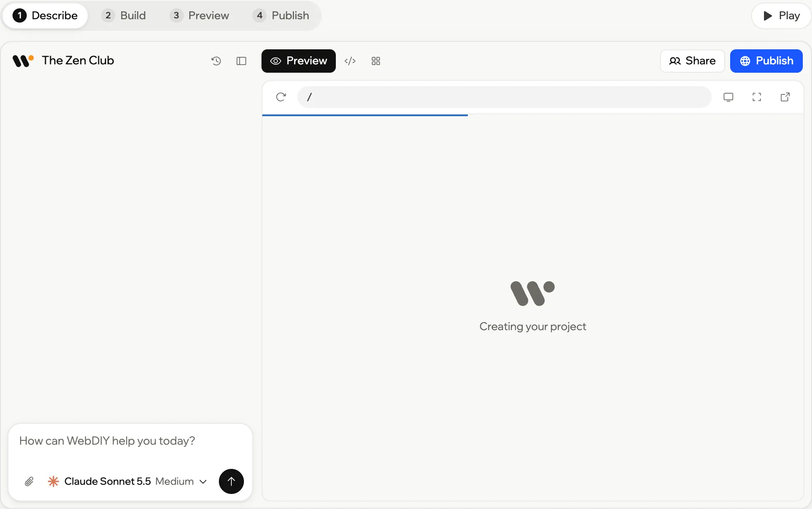This screenshot has height=509, width=812.
Task: Go to the Publish step tab
Action: click(x=282, y=15)
